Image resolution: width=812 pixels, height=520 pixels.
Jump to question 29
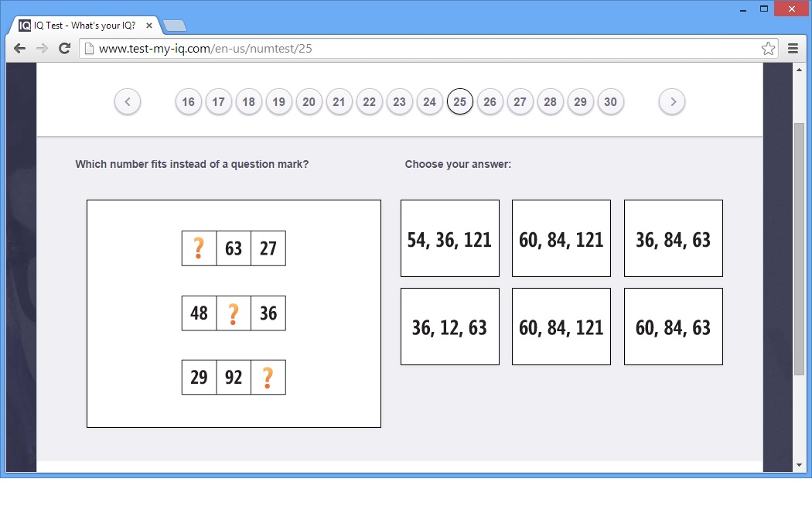point(581,101)
